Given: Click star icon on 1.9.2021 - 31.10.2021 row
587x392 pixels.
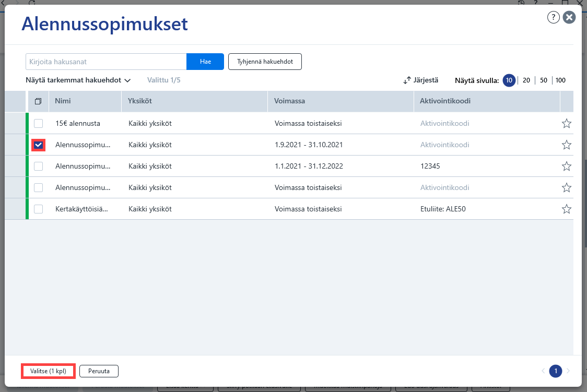Looking at the screenshot, I should coord(567,145).
